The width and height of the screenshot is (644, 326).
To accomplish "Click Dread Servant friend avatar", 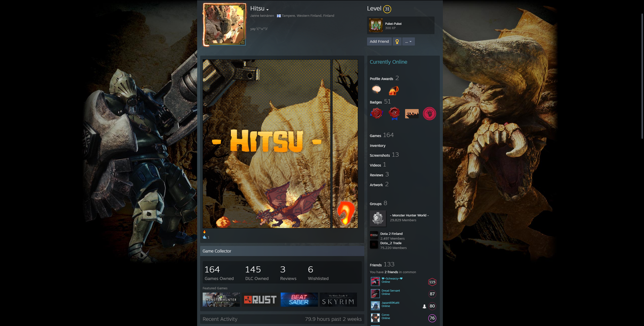I will coord(375,294).
